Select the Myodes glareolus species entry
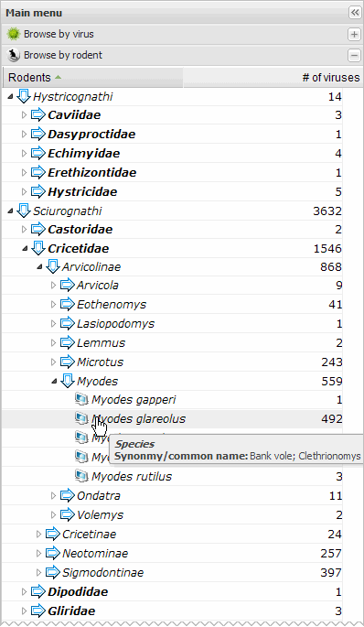This screenshot has height=627, width=364. (139, 418)
